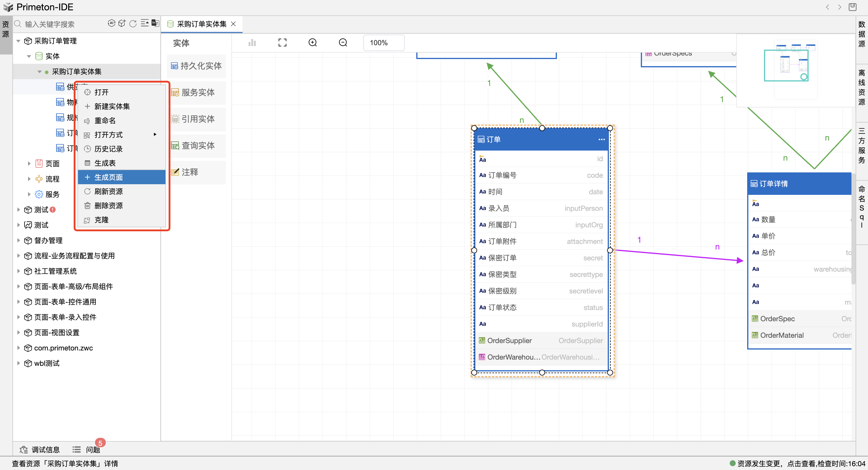This screenshot has width=868, height=470.
Task: Click the 100% zoom level field
Action: (x=383, y=43)
